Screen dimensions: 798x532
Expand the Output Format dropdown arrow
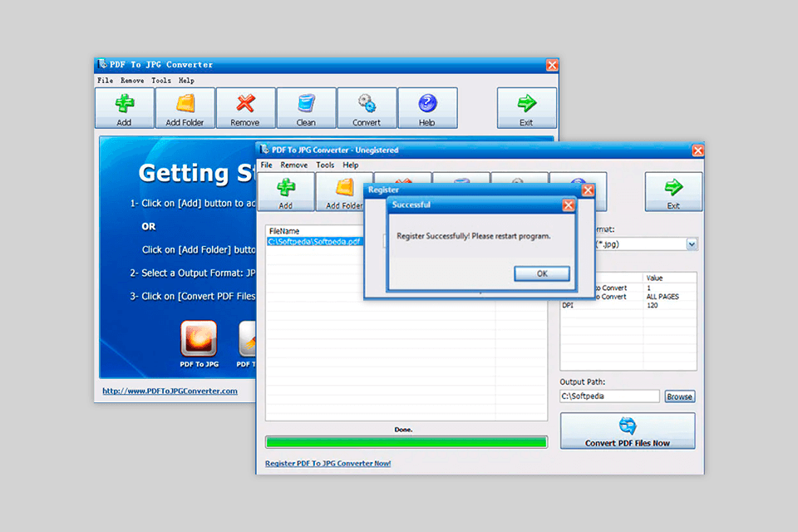(x=692, y=244)
